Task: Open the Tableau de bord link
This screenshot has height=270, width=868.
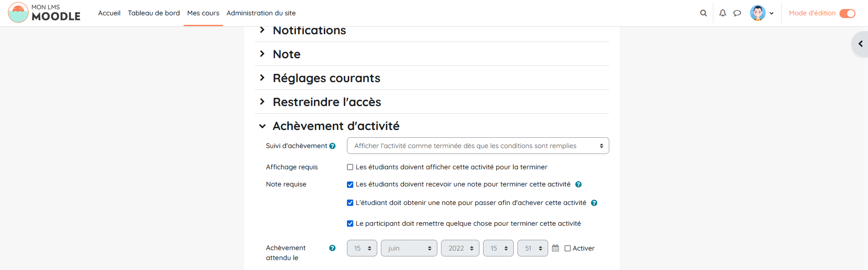Action: [154, 13]
